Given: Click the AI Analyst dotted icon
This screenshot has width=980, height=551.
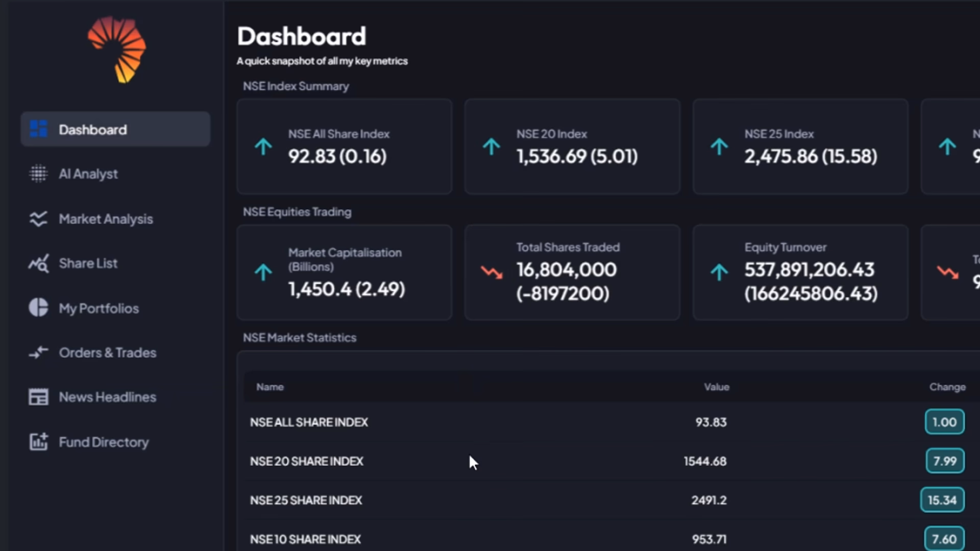Looking at the screenshot, I should point(38,174).
